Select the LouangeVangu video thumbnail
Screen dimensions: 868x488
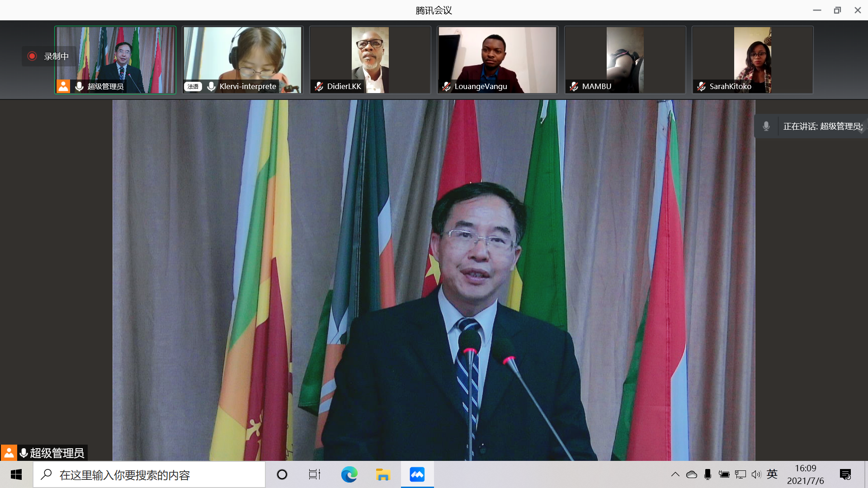(x=498, y=60)
